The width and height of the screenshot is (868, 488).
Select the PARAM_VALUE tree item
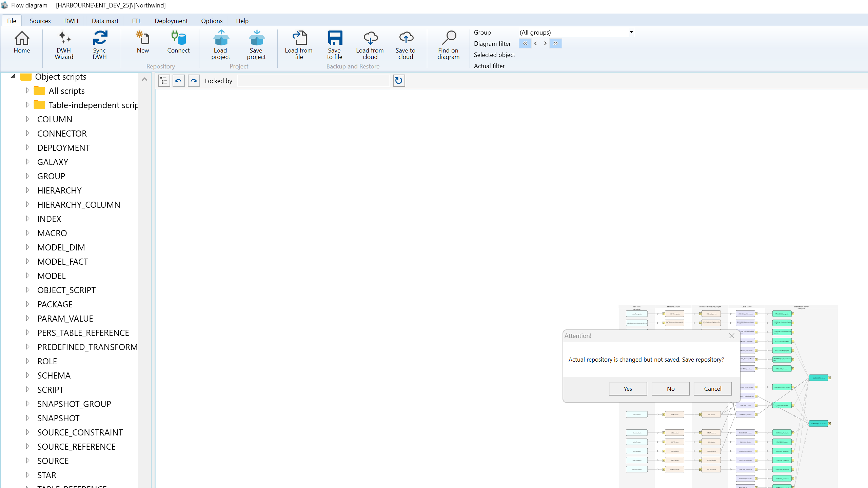pos(65,319)
